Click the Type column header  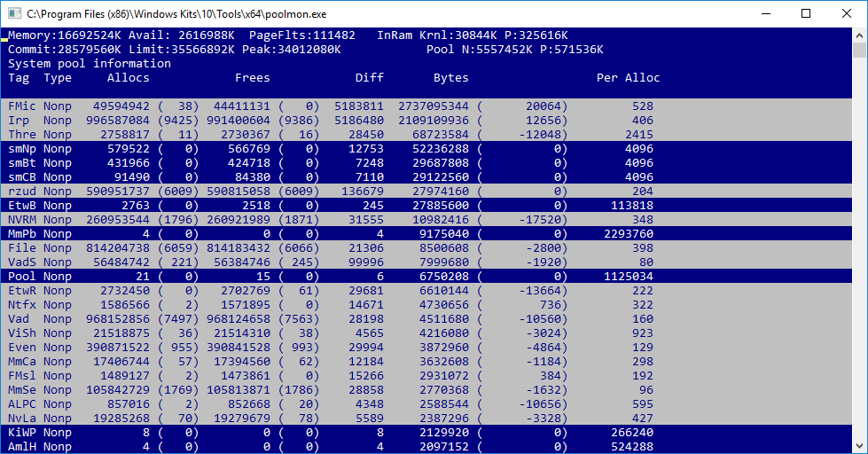click(x=58, y=77)
